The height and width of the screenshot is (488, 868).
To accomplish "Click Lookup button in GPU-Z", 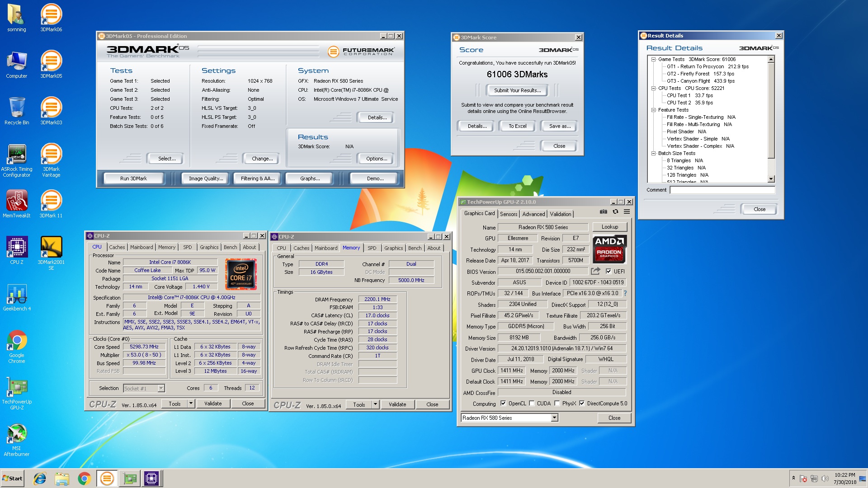I will point(609,227).
